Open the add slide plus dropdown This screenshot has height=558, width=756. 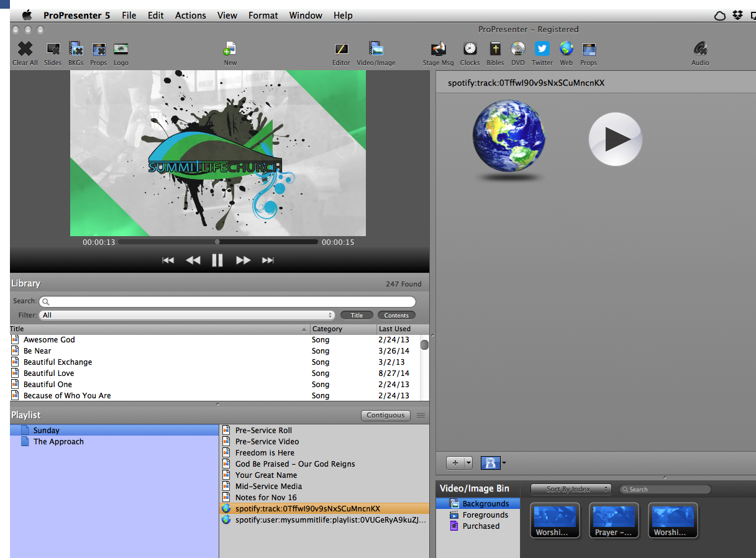460,463
